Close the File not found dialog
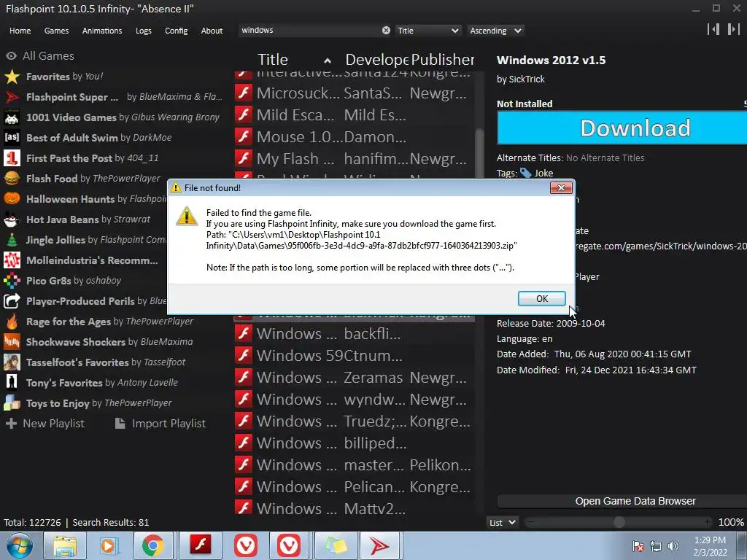The height and width of the screenshot is (560, 747). 561,187
